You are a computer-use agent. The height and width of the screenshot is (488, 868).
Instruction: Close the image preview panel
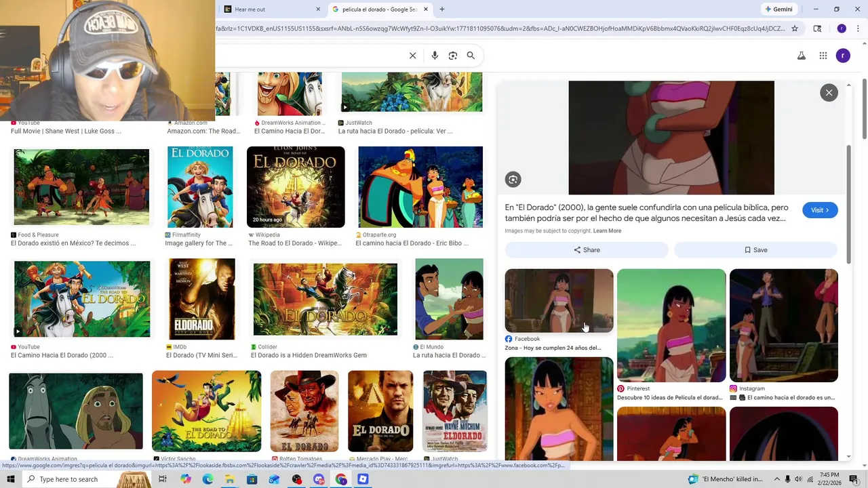tap(829, 93)
